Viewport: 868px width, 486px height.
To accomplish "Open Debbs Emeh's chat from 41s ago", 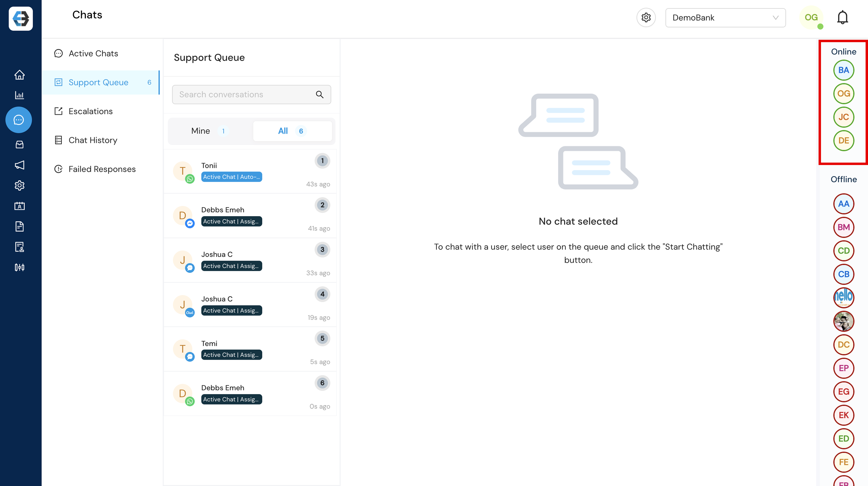I will [x=250, y=216].
